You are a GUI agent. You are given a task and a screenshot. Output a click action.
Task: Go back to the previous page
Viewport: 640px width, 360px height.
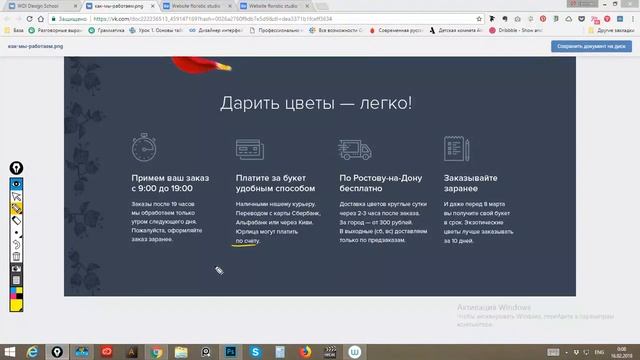tap(7, 19)
